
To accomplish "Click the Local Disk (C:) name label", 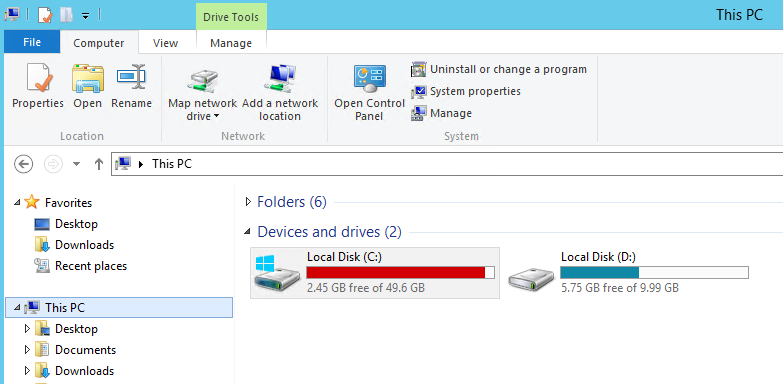I will point(345,257).
